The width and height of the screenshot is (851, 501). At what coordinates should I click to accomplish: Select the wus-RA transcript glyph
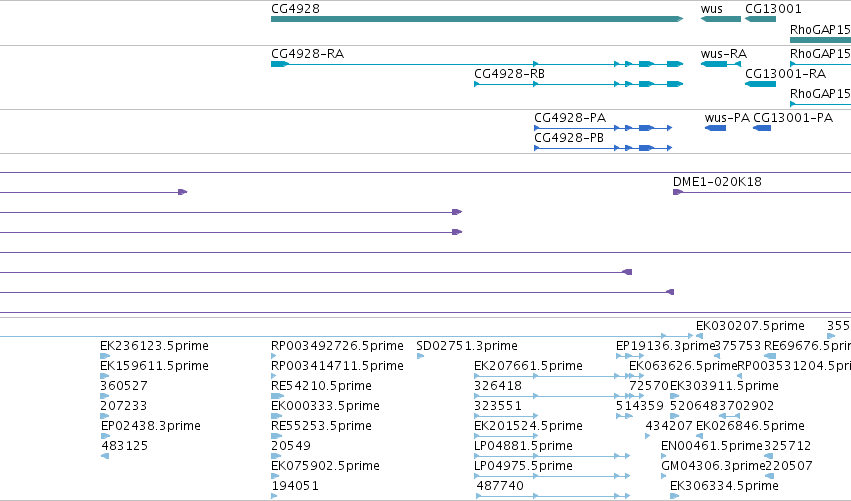[721, 64]
